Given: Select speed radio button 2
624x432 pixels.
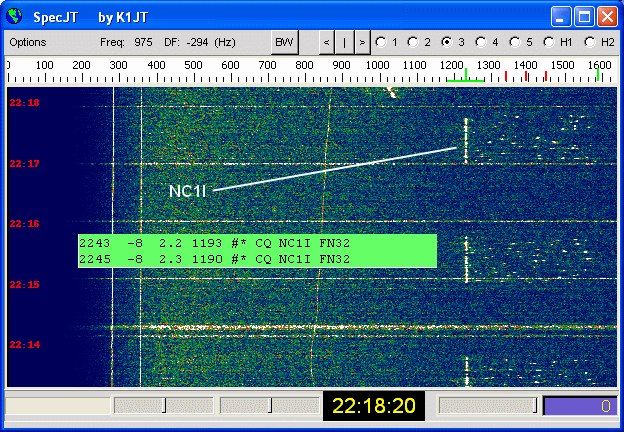Looking at the screenshot, I should click(413, 42).
